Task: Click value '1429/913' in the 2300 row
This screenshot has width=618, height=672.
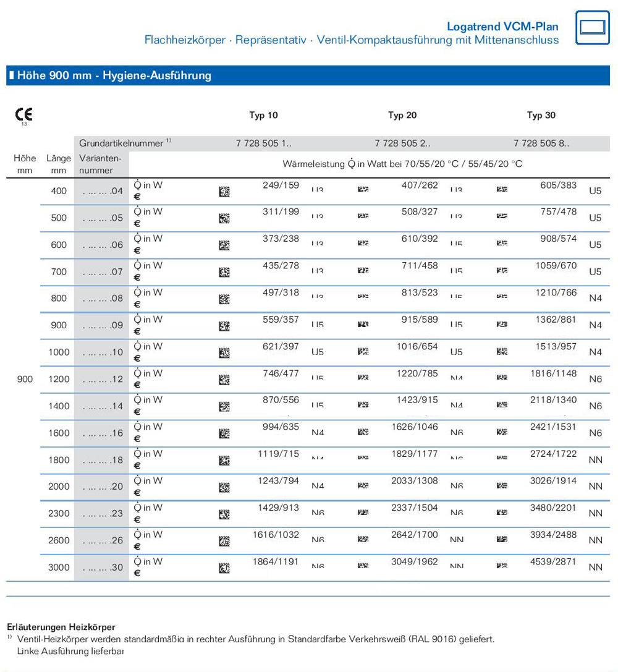Action: (x=278, y=508)
